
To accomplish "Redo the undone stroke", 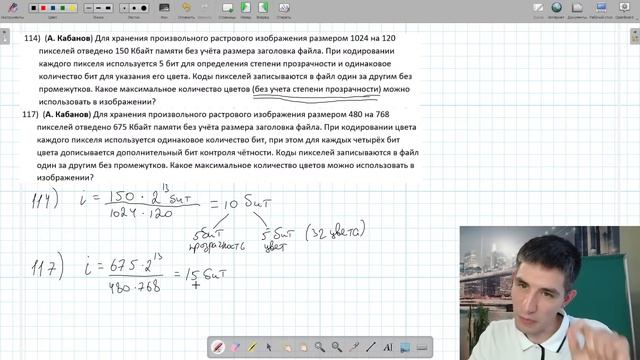I will pos(205,8).
